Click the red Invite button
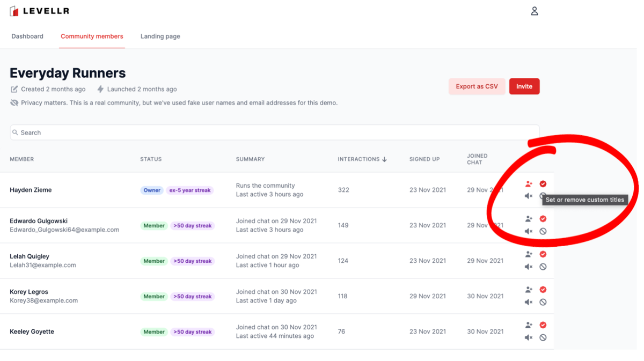 point(524,86)
